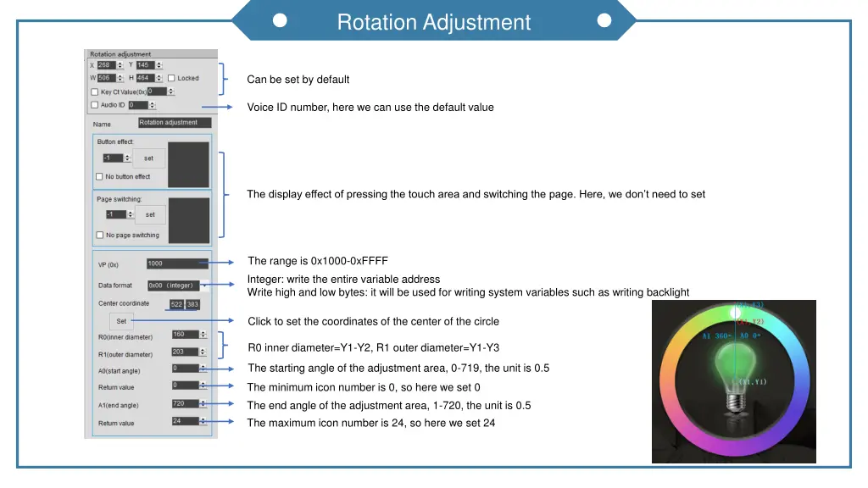
Task: Increment A1(end angle) using its up arrow
Action: [203, 402]
